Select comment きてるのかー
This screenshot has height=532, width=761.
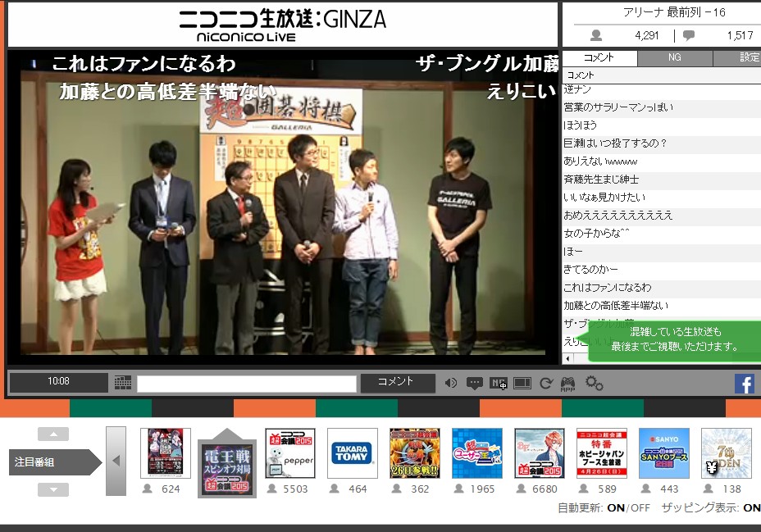click(x=661, y=270)
